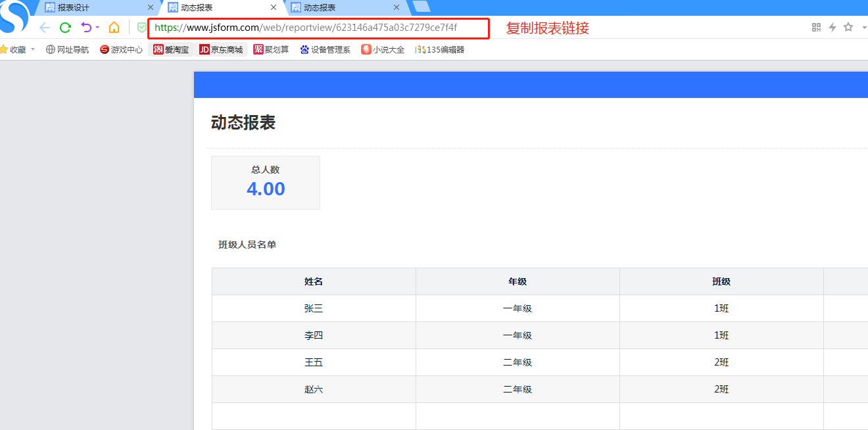Expand the 收藏 favorites dropdown arrow
This screenshot has height=430, width=868.
coord(33,49)
